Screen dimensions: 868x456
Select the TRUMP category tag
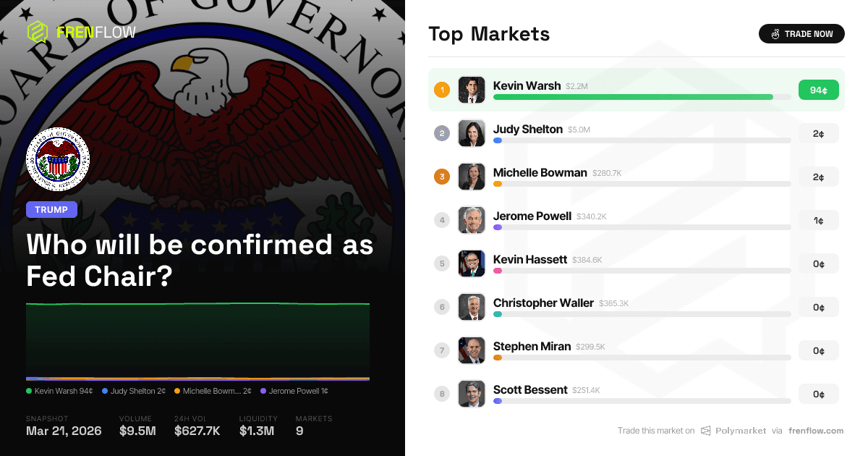click(51, 210)
